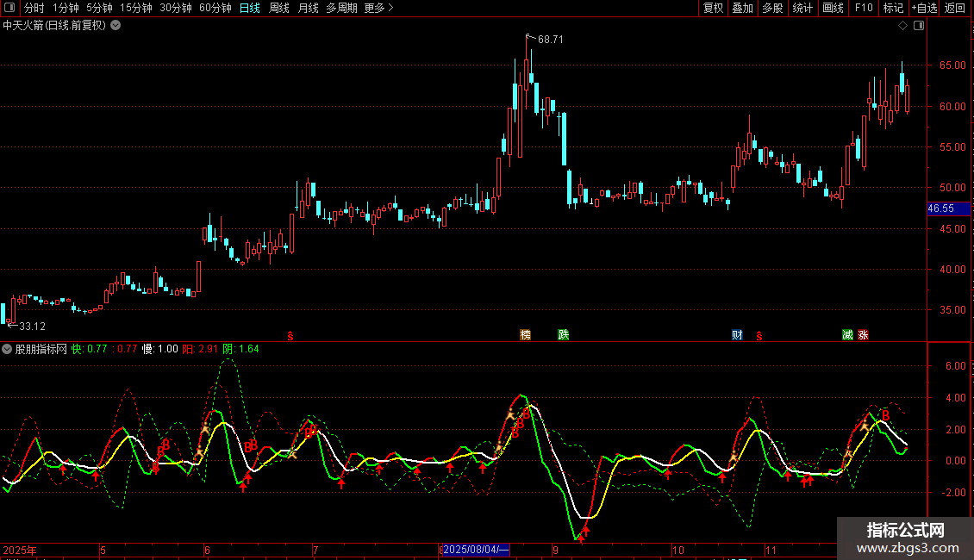The height and width of the screenshot is (560, 974).
Task: Click the blue 财 info marker
Action: 737,334
